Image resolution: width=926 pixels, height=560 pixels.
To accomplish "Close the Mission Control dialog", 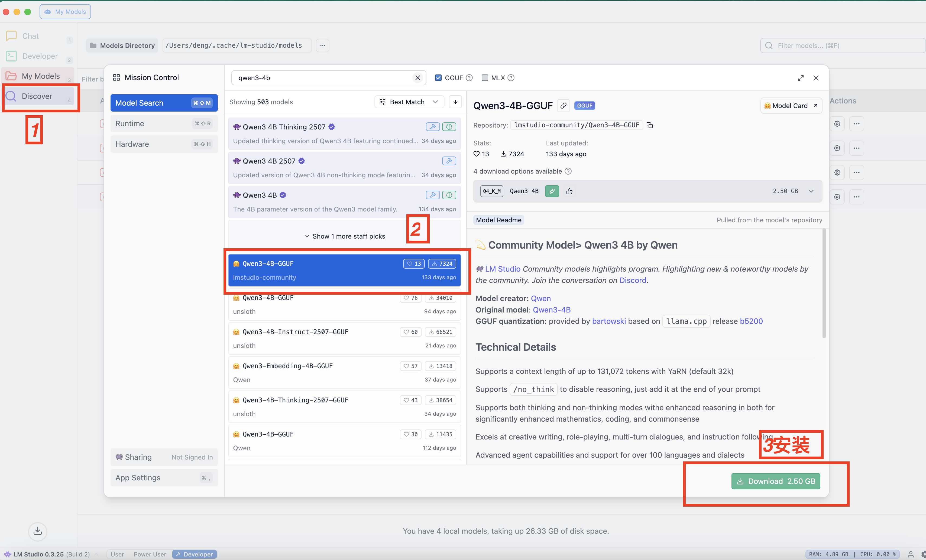I will click(x=816, y=78).
